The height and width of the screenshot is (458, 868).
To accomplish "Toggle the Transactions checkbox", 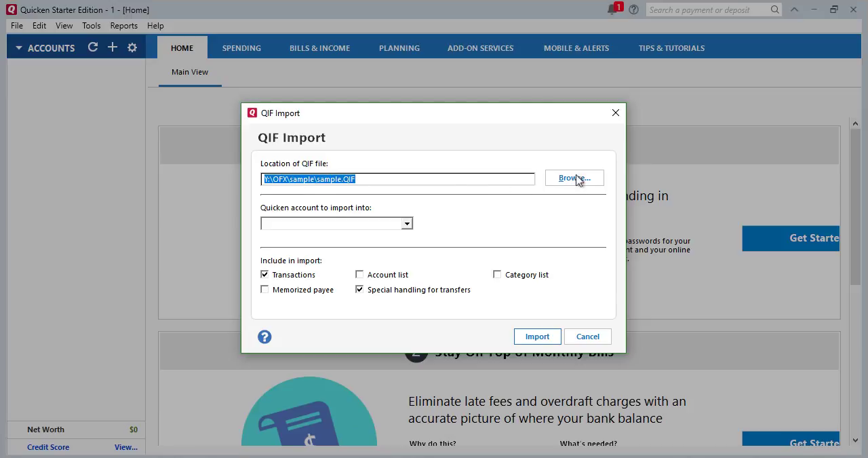I will tap(264, 274).
